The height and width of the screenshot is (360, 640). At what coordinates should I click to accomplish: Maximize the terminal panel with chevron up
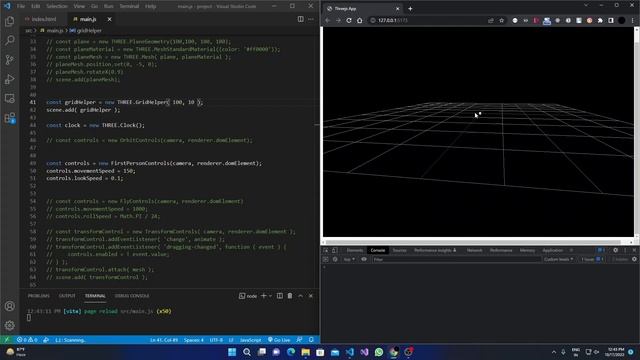(300, 296)
